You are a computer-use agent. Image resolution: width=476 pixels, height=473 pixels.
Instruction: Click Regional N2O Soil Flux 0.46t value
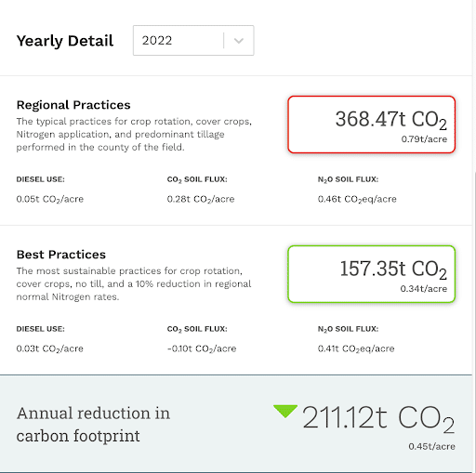(357, 199)
